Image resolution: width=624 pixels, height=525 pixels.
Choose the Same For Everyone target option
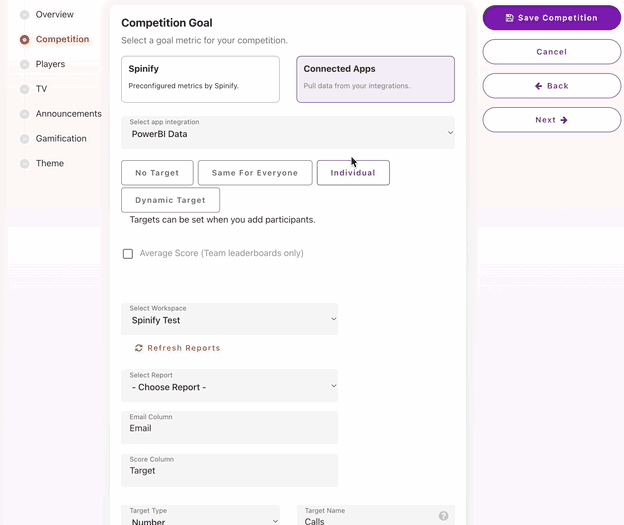pyautogui.click(x=255, y=173)
